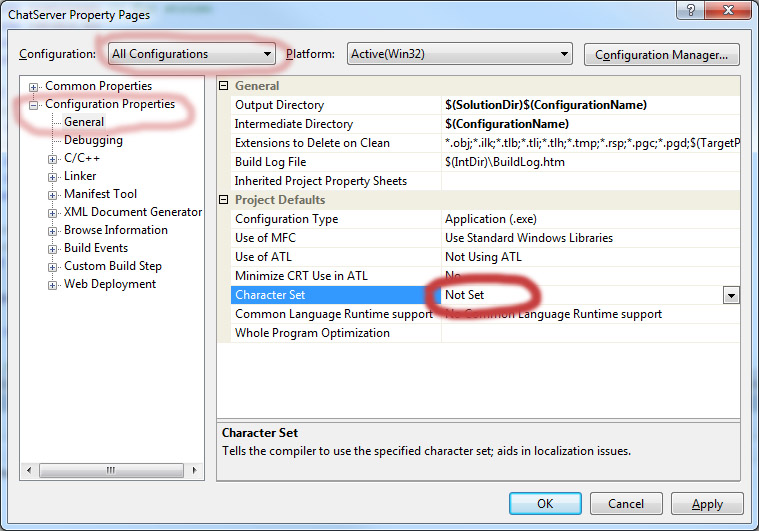Collapse Configuration Properties node
759x531 pixels.
tap(35, 104)
